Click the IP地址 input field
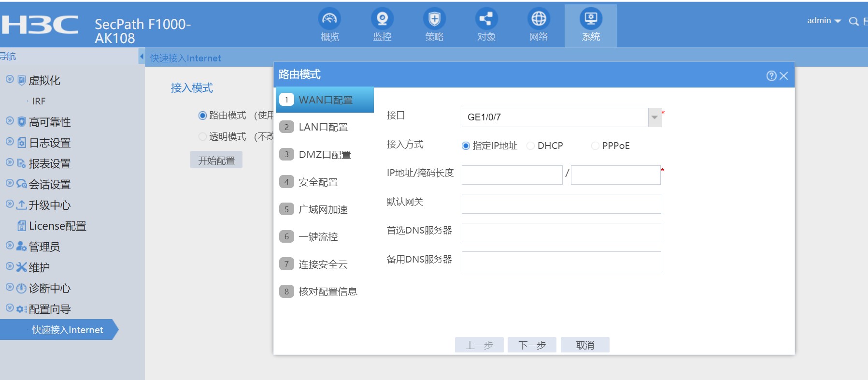The height and width of the screenshot is (380, 868). (512, 175)
